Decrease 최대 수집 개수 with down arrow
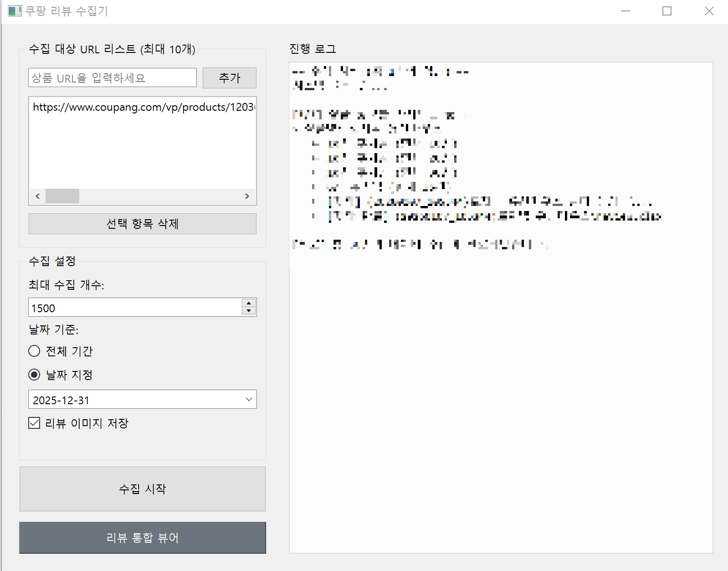The image size is (728, 571). (249, 311)
